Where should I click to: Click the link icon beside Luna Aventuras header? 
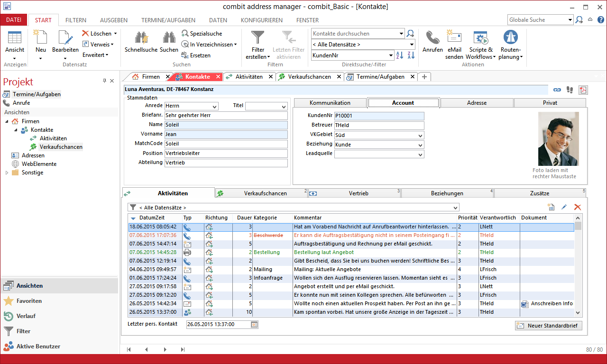557,90
